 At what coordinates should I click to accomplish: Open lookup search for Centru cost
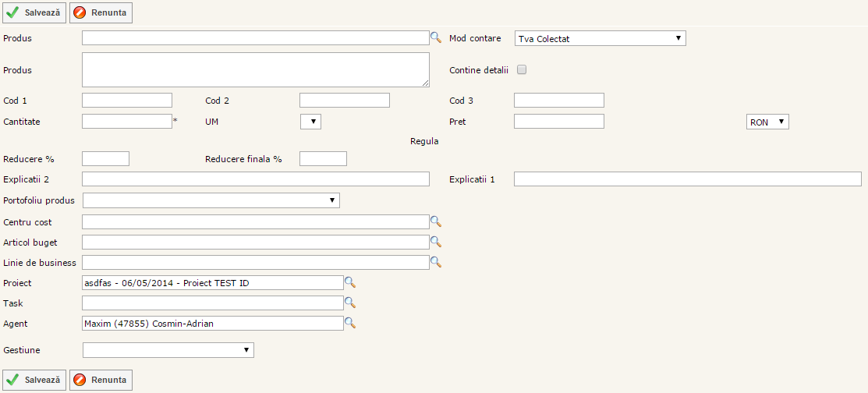click(436, 221)
